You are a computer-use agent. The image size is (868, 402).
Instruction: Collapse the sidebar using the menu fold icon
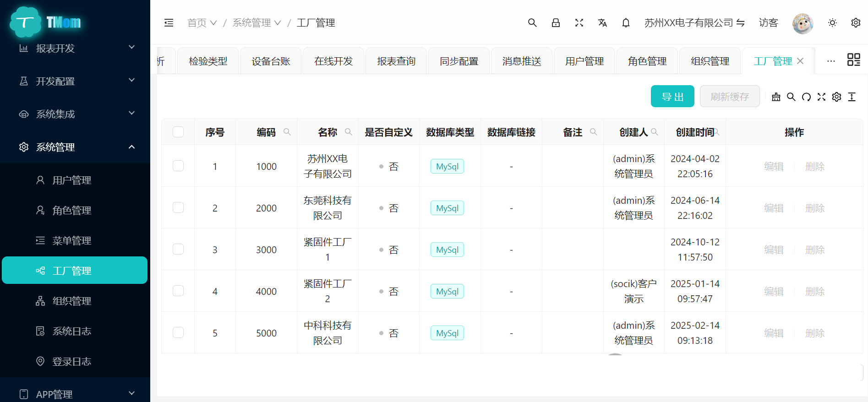169,23
